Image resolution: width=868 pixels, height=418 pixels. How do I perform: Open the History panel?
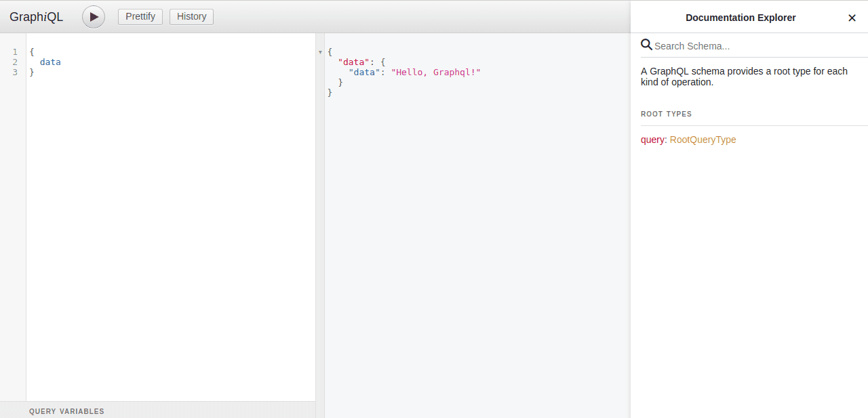click(191, 16)
